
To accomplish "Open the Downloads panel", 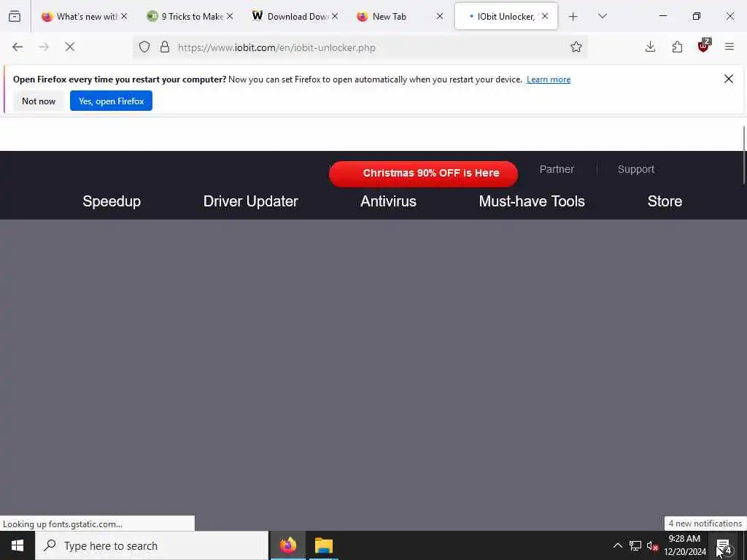I will (650, 47).
